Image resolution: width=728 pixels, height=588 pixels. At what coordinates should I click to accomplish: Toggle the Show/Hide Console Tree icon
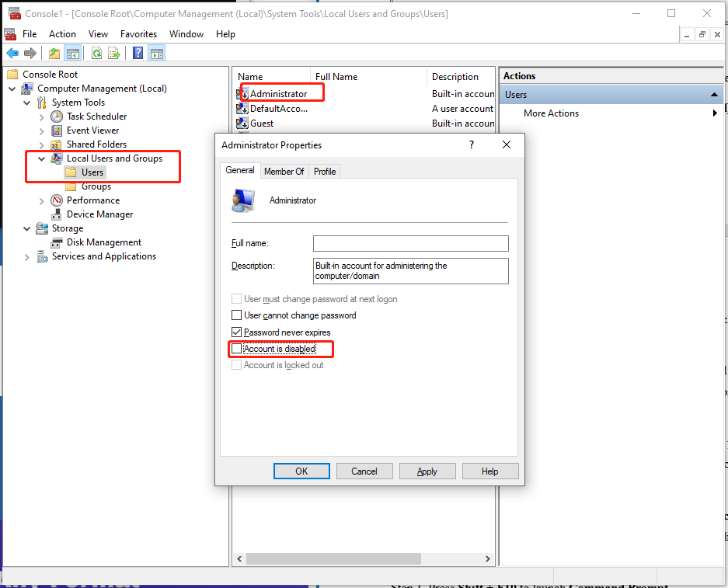[73, 53]
